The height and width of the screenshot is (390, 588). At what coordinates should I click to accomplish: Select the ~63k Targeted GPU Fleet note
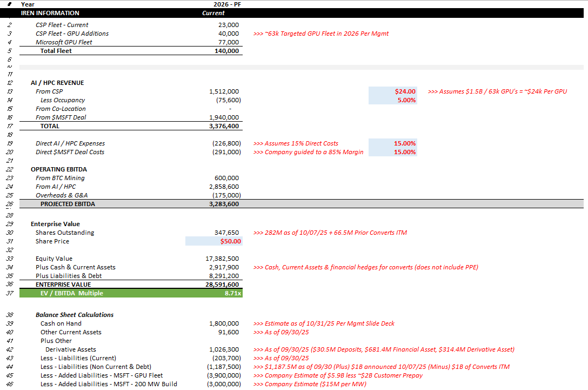coord(321,34)
